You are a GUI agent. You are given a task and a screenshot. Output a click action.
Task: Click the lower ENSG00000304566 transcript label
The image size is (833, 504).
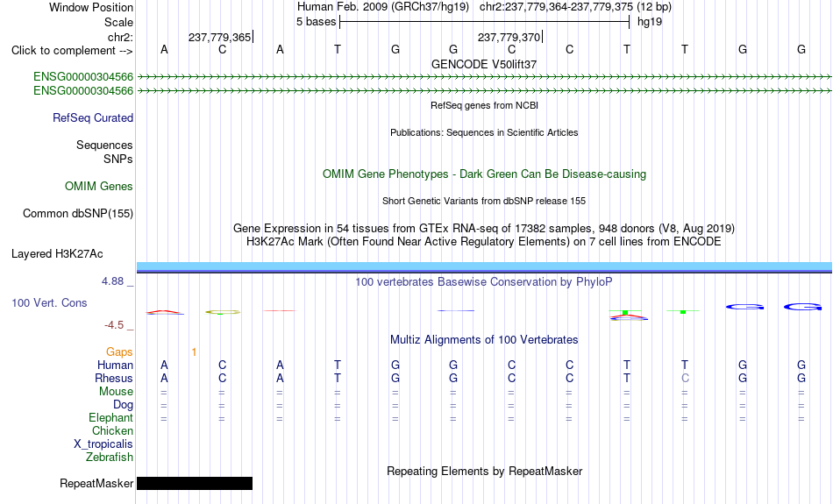83,91
